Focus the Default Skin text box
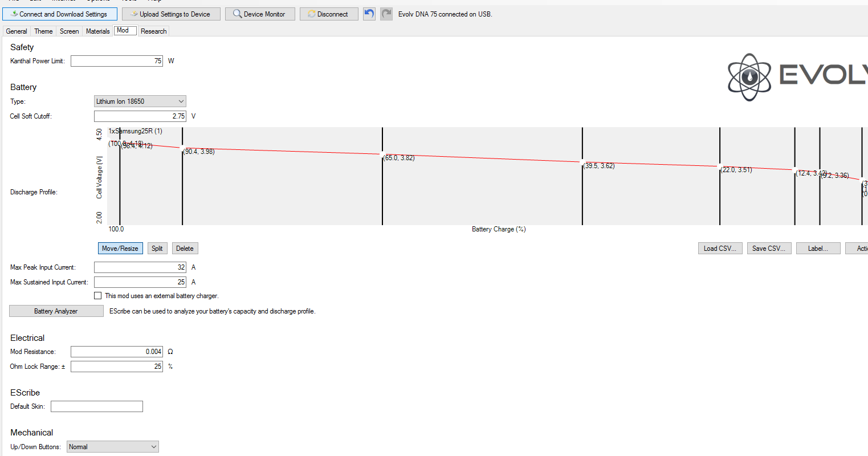Screen dimensions: 868x456 coord(97,406)
